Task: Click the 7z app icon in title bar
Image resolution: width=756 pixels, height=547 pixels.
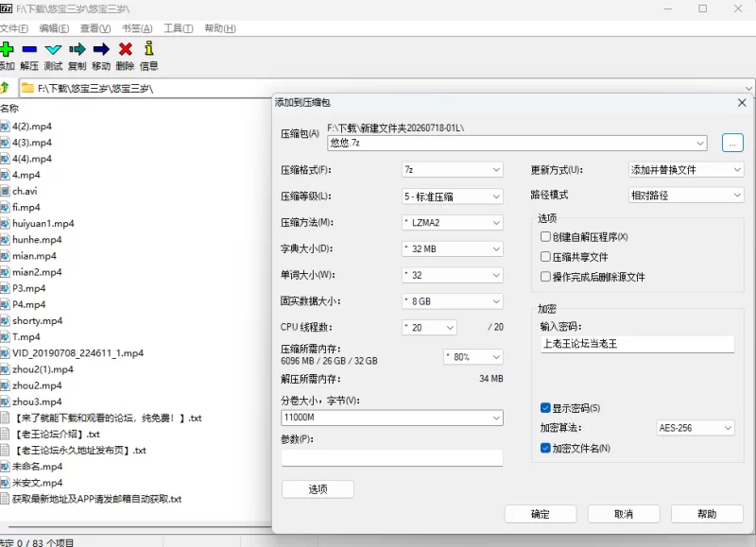Action: coord(7,9)
